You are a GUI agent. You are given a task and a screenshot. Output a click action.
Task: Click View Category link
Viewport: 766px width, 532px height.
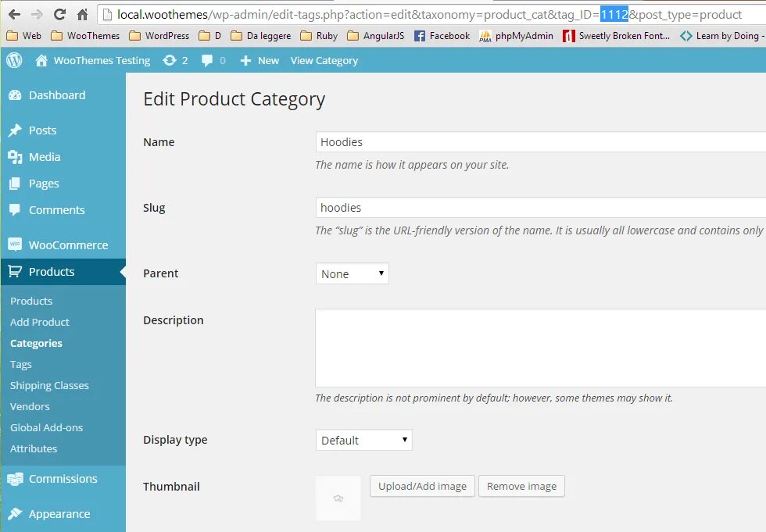pos(324,60)
